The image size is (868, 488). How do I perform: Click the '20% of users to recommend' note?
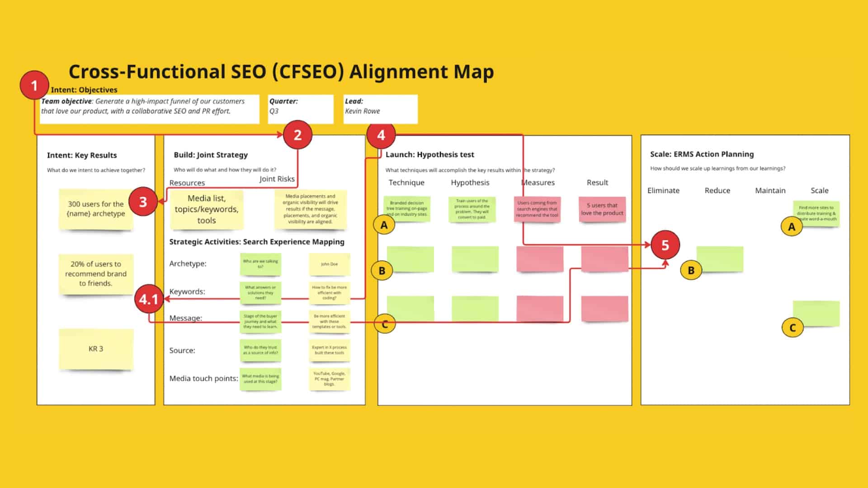click(x=96, y=274)
